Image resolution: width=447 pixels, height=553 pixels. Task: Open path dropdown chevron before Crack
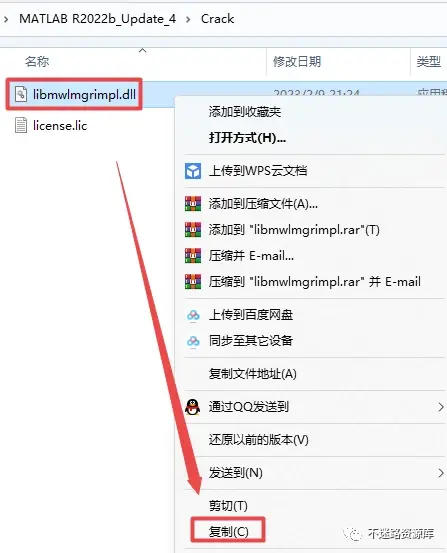coord(188,19)
